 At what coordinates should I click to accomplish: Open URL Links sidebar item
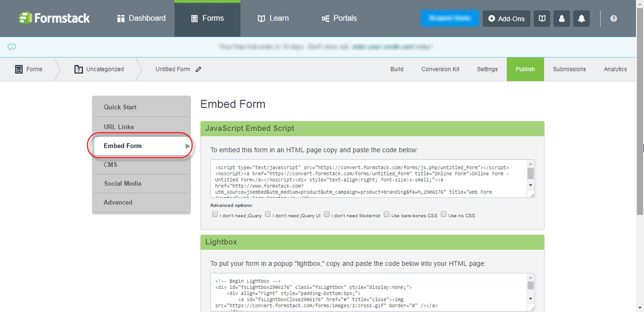pyautogui.click(x=141, y=127)
